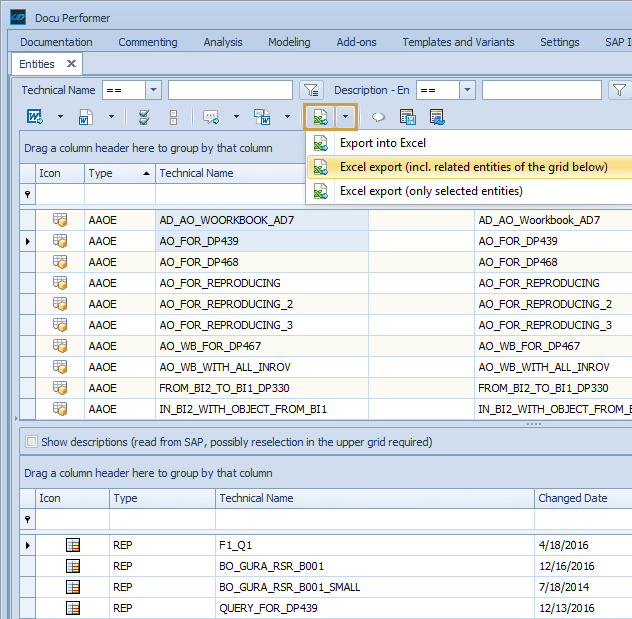The height and width of the screenshot is (619, 632).
Task: Open the Modeling menu
Action: click(x=289, y=42)
